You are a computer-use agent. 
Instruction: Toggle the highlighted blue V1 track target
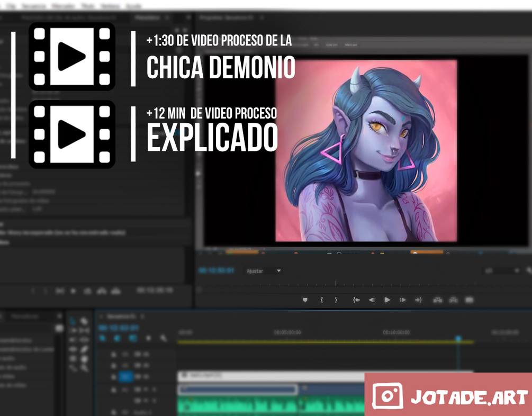(x=125, y=377)
